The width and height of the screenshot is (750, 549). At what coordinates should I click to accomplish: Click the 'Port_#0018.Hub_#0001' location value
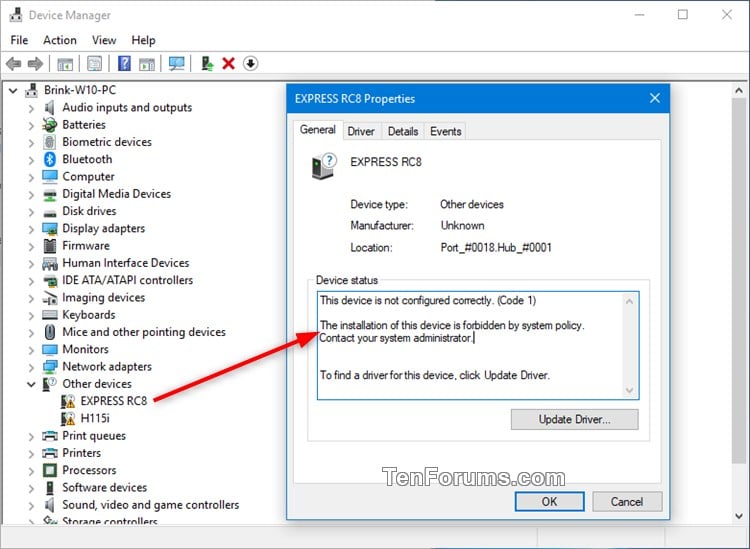tap(496, 248)
